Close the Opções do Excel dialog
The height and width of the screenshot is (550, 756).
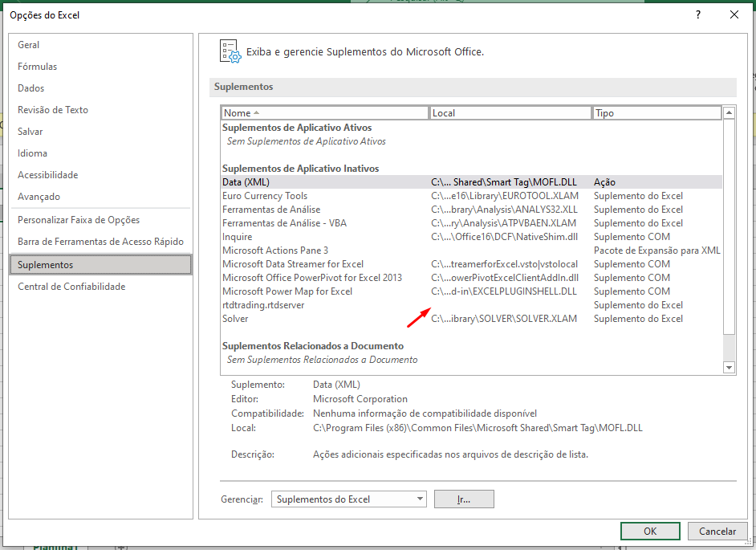point(734,15)
